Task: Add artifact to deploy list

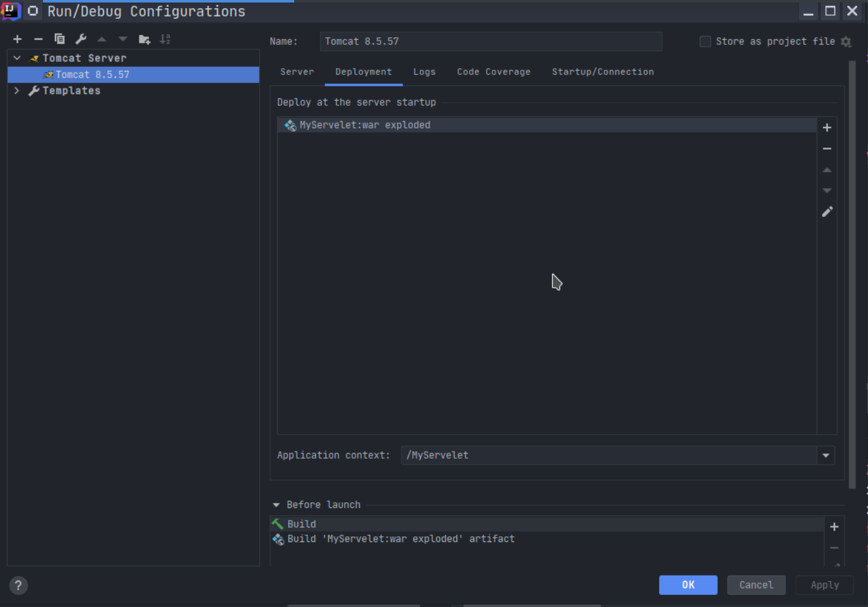Action: coord(827,127)
